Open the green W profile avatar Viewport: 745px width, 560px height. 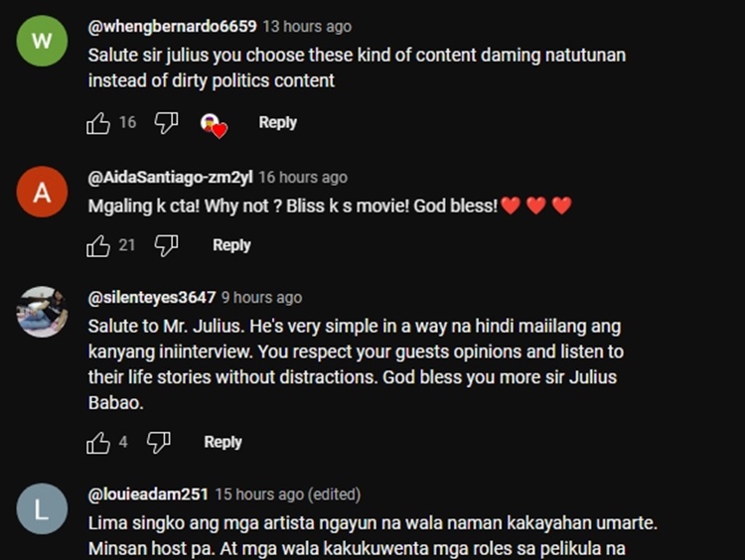42,41
